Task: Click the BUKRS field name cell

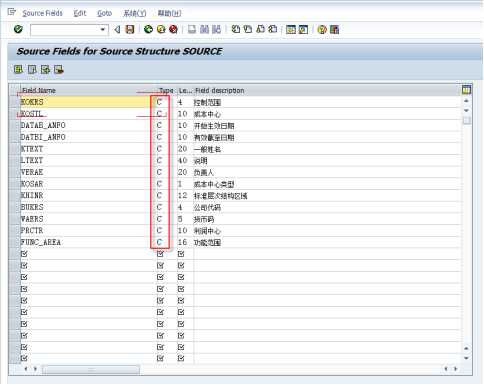Action: click(x=86, y=207)
